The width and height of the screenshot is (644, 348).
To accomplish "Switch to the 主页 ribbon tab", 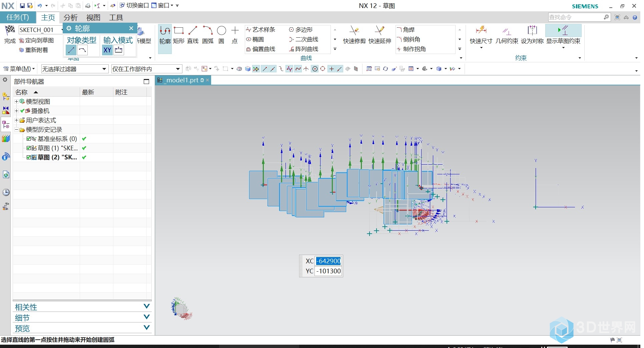I will (48, 17).
